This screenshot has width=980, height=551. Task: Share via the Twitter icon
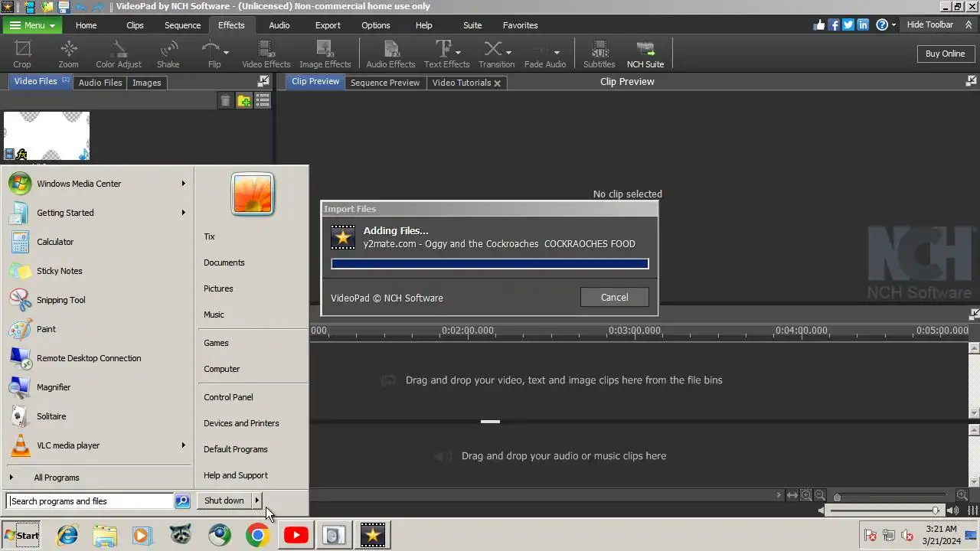pyautogui.click(x=848, y=24)
